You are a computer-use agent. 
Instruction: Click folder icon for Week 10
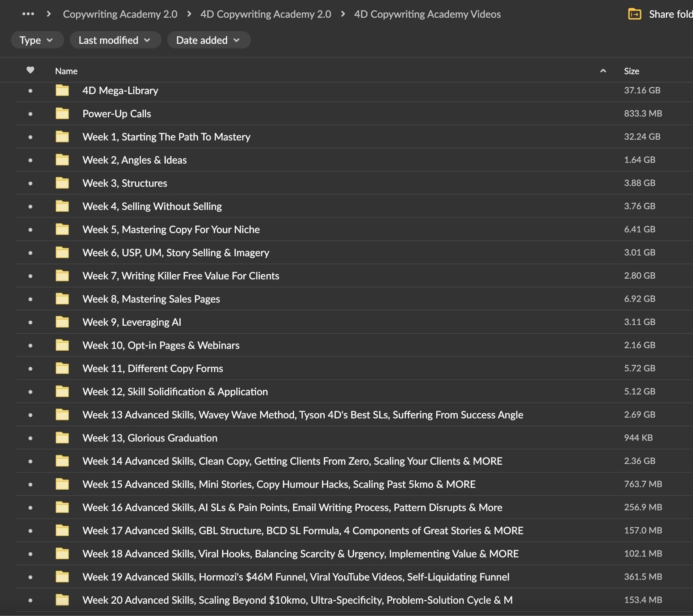[x=62, y=345]
